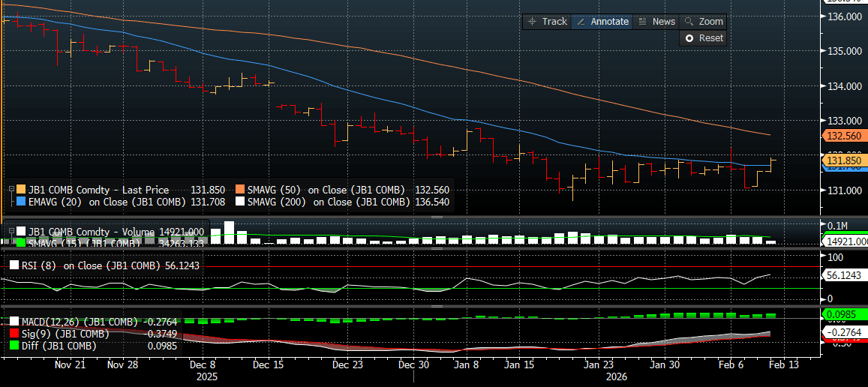
Task: Click the orange Last Price color swatch
Action: (x=21, y=190)
